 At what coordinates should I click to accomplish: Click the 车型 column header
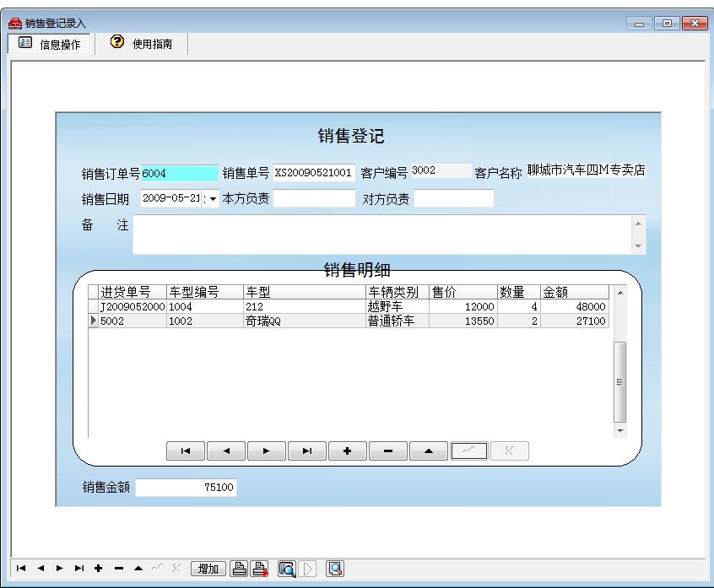[305, 292]
